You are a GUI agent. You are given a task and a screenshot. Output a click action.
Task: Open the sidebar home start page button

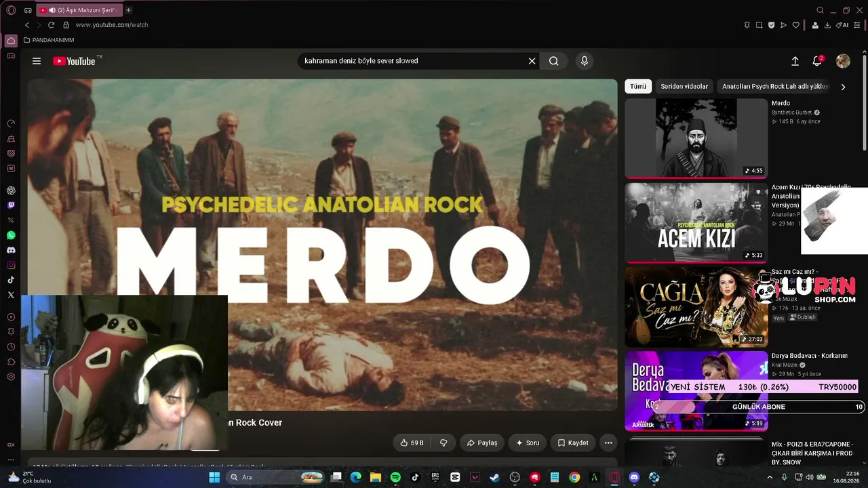11,41
